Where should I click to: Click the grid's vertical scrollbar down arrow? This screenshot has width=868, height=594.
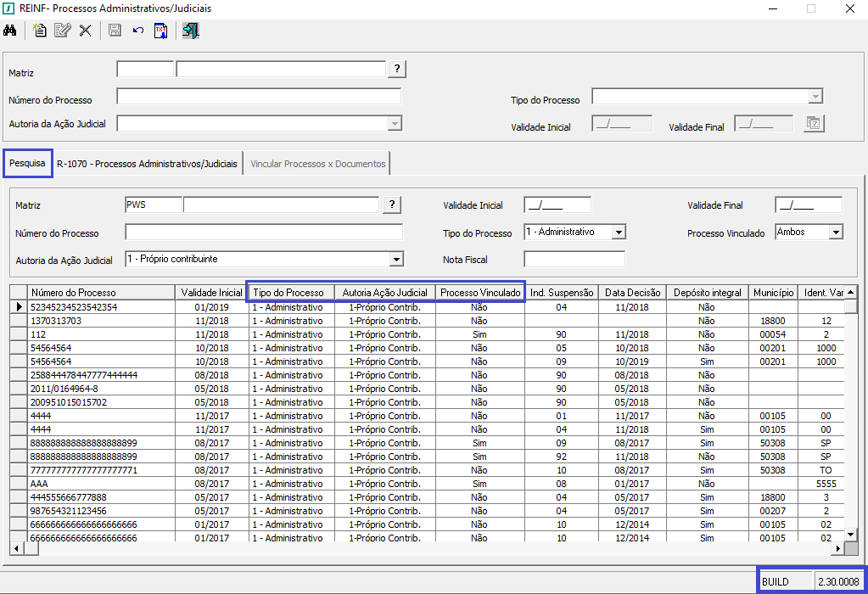851,535
